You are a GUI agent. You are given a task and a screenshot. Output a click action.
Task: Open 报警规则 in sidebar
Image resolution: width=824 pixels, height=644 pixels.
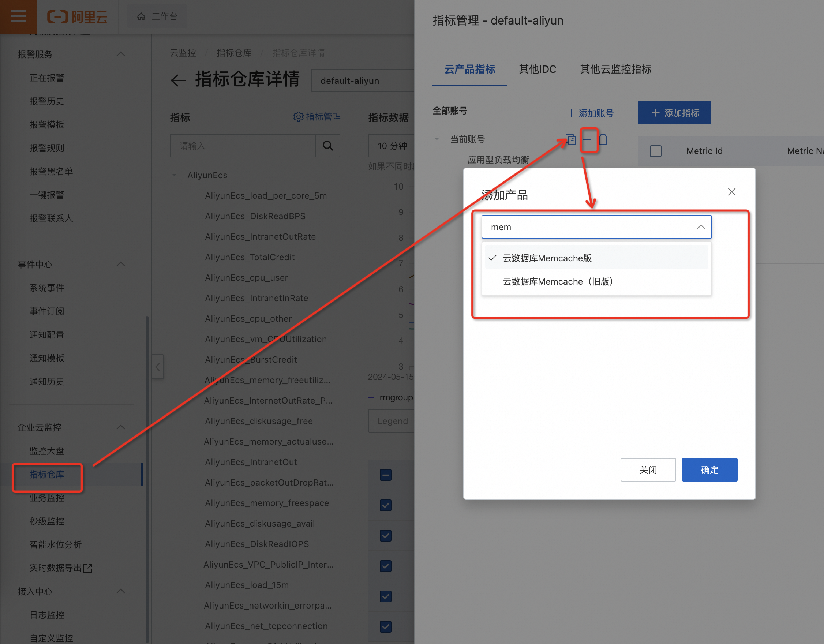[x=47, y=148]
